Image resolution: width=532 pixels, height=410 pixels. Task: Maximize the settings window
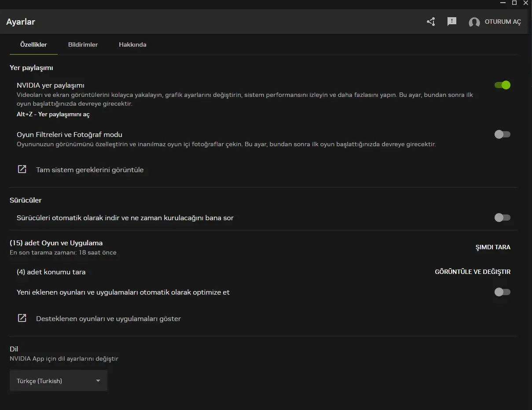(x=514, y=3)
